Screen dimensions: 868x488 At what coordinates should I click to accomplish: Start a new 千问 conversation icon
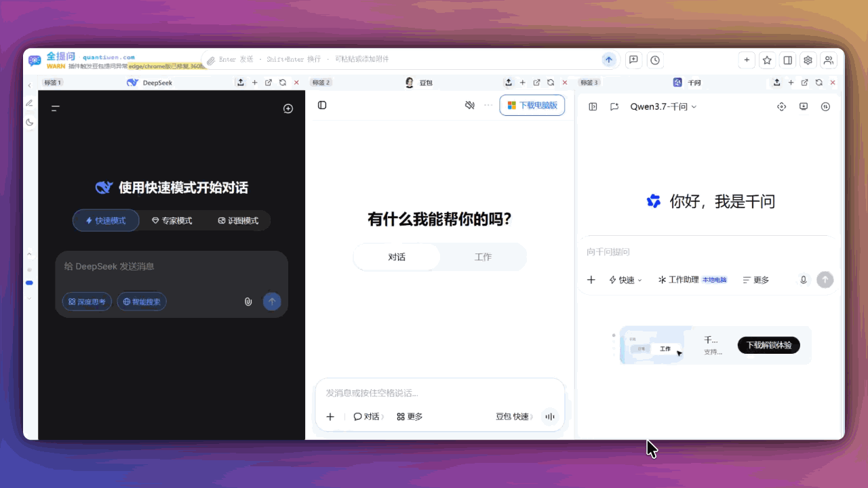tap(614, 106)
